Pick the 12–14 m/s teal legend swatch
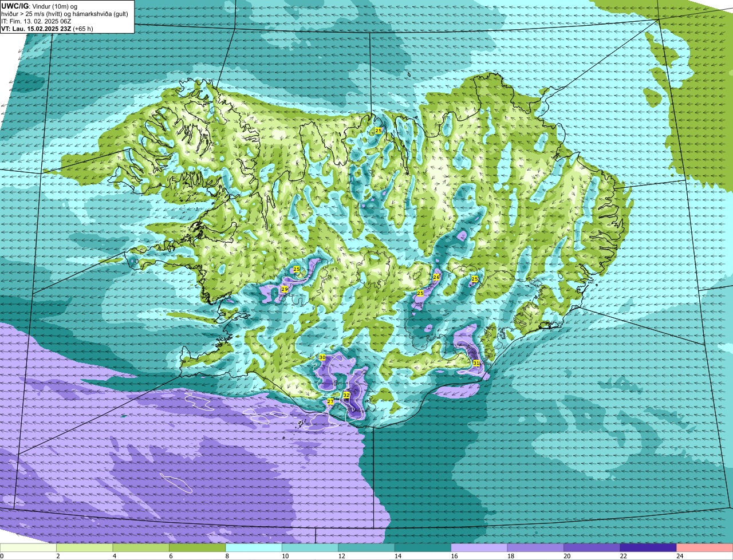733x560 pixels. click(366, 547)
